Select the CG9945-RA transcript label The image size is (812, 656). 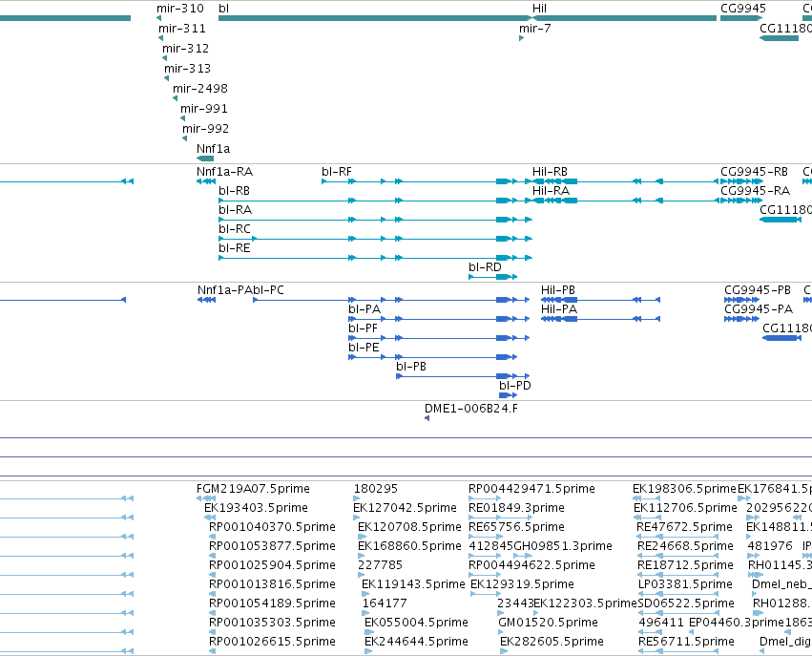click(756, 191)
